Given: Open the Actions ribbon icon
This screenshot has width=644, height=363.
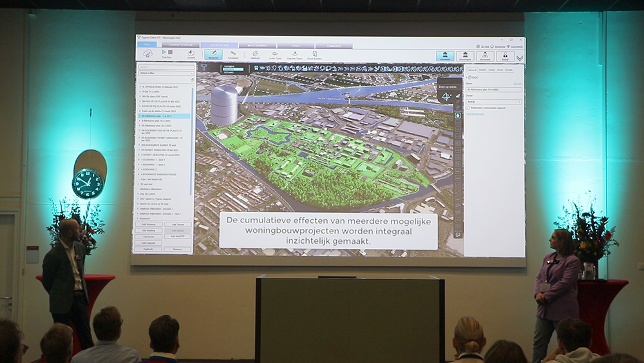Looking at the screenshot, I should click(191, 54).
